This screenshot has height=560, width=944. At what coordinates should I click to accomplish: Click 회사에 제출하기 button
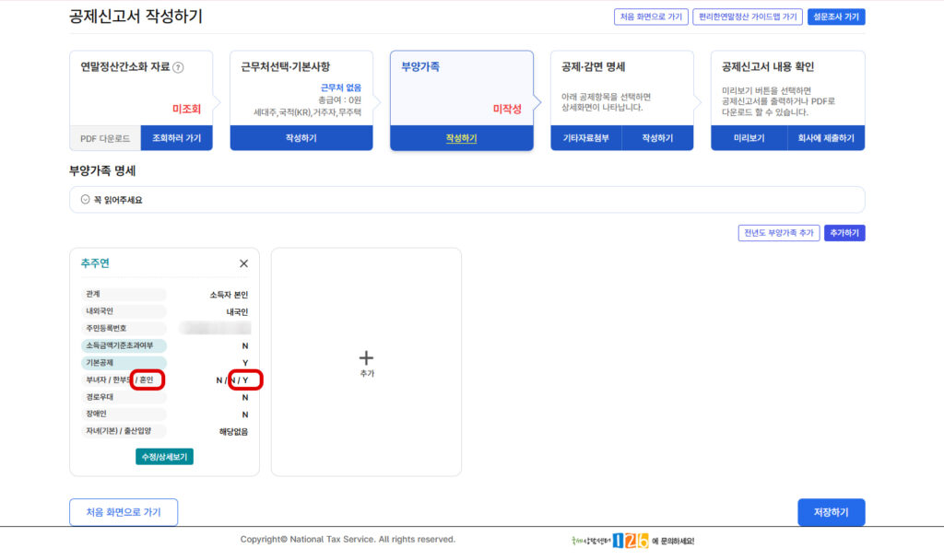[x=826, y=136]
